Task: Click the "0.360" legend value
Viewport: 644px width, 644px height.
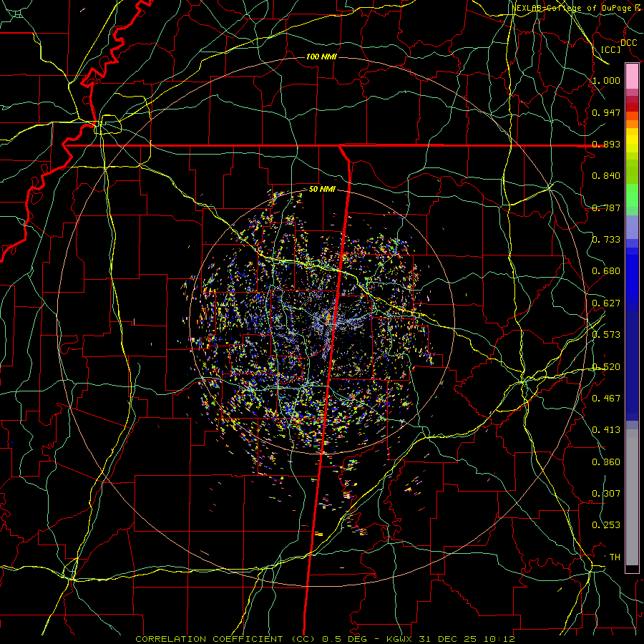Action: pos(606,462)
